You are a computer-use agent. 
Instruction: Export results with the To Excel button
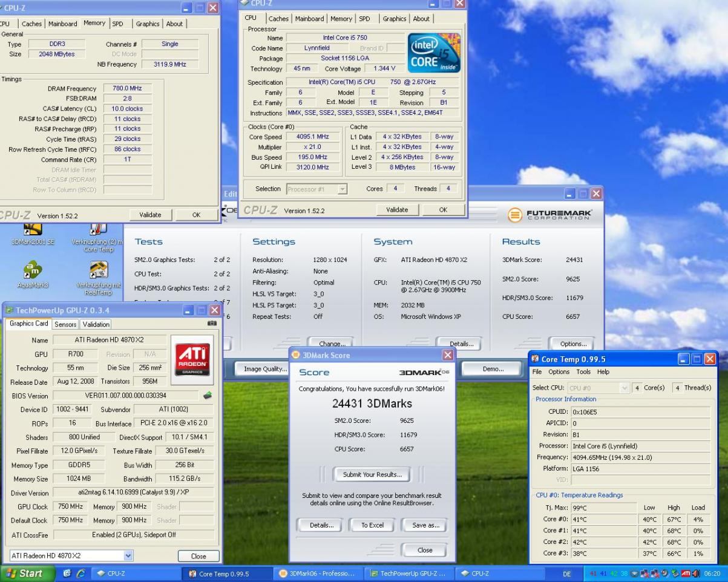(x=372, y=525)
